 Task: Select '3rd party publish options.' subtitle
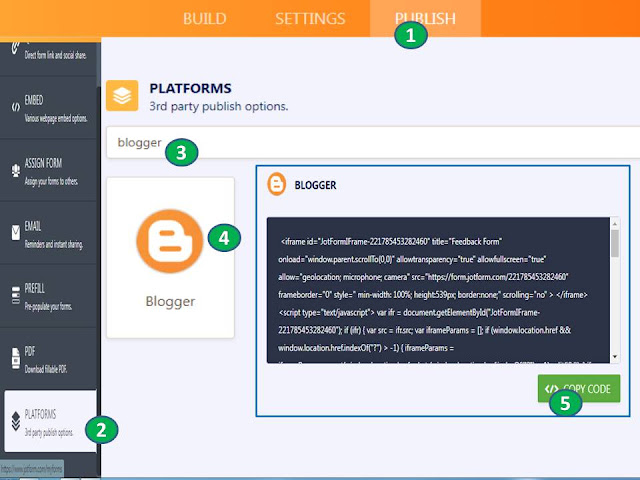(219, 106)
